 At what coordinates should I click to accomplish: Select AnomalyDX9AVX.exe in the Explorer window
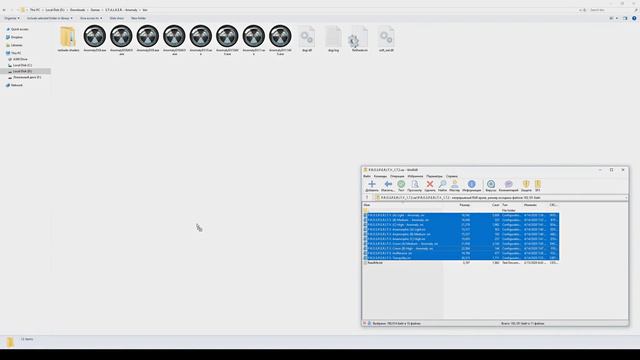[174, 40]
